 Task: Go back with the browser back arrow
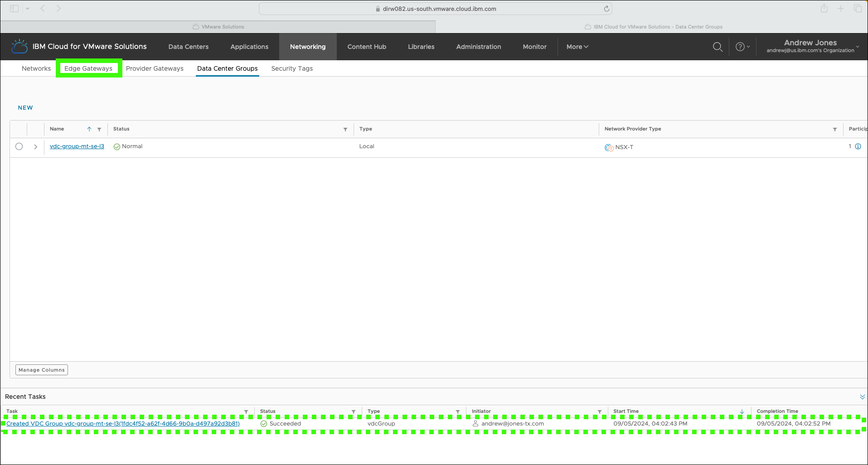pyautogui.click(x=43, y=9)
